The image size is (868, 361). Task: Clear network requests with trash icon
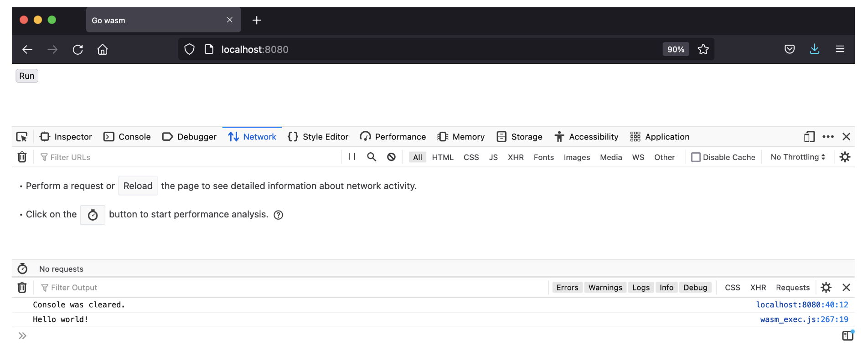22,157
